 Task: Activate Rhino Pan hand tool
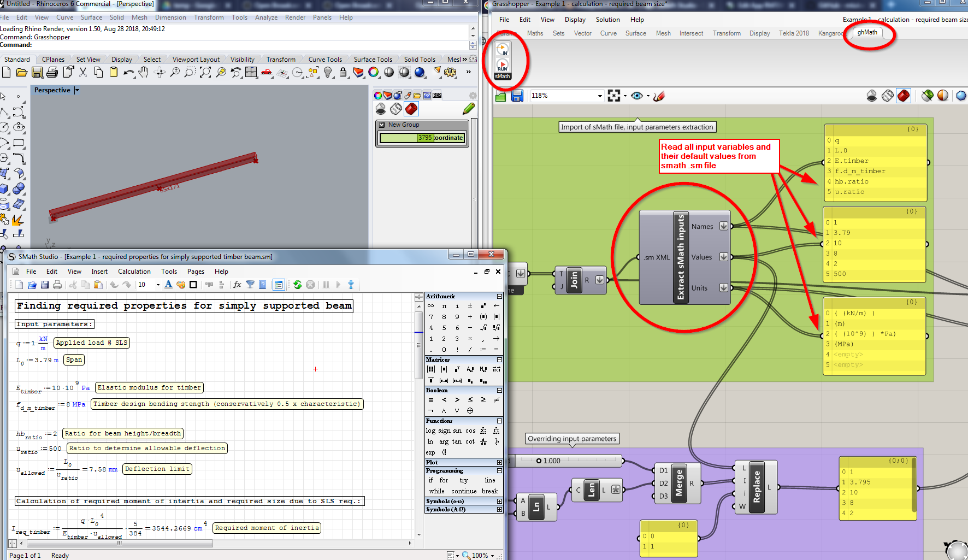tap(144, 72)
